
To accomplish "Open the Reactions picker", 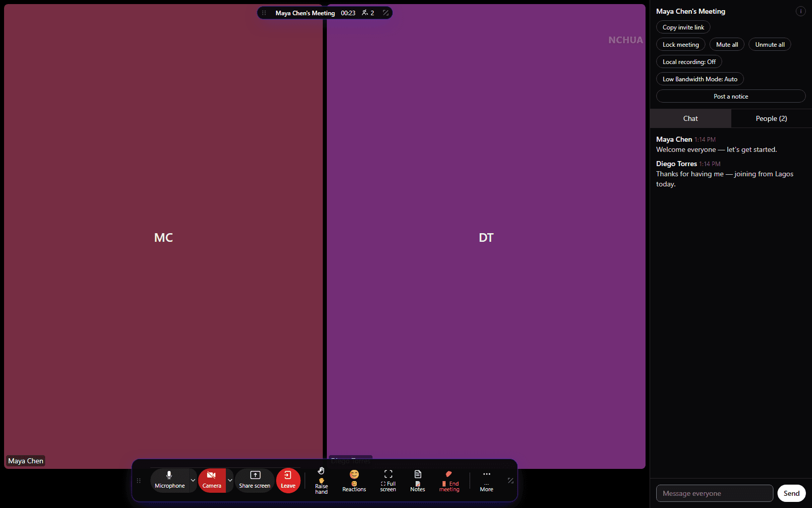I will (x=354, y=481).
